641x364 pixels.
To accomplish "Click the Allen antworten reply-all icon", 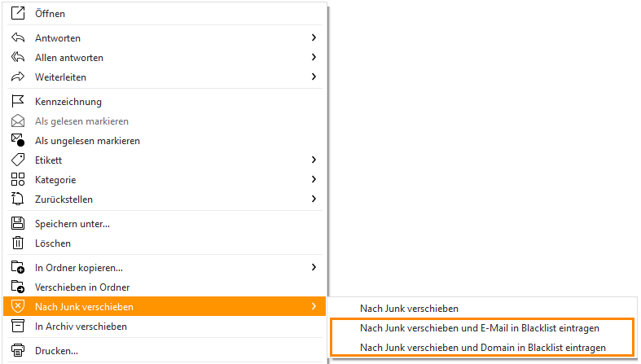I will pos(18,57).
